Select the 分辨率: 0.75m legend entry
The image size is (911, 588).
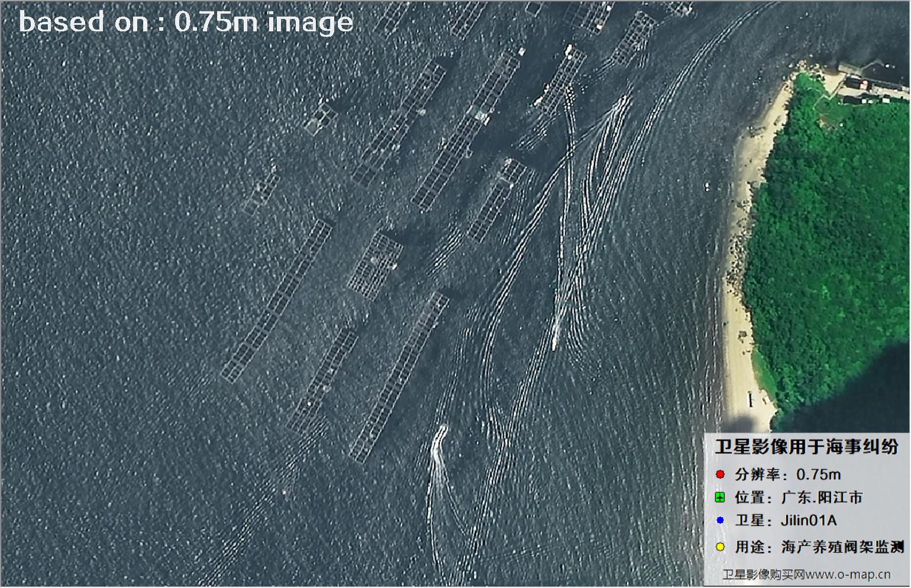point(788,474)
